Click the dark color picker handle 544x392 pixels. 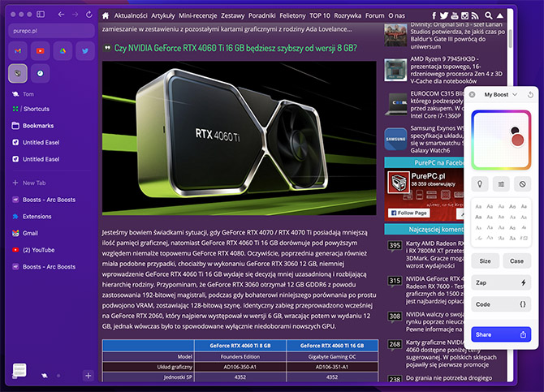click(x=515, y=131)
